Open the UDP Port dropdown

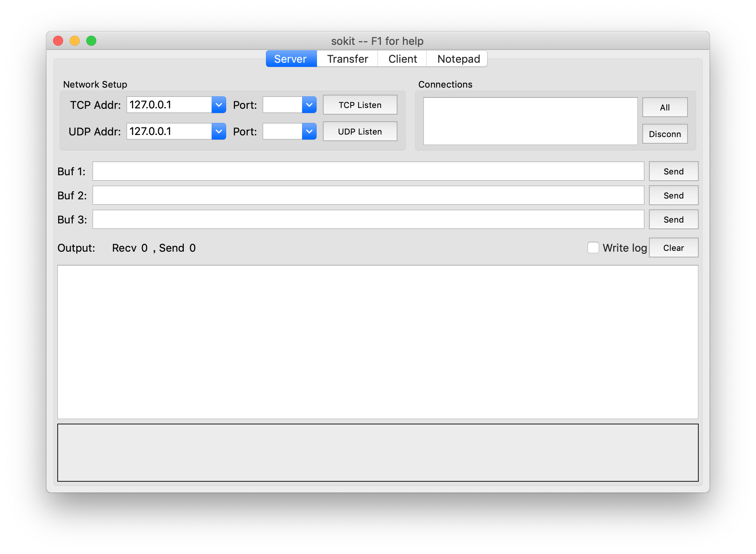309,132
